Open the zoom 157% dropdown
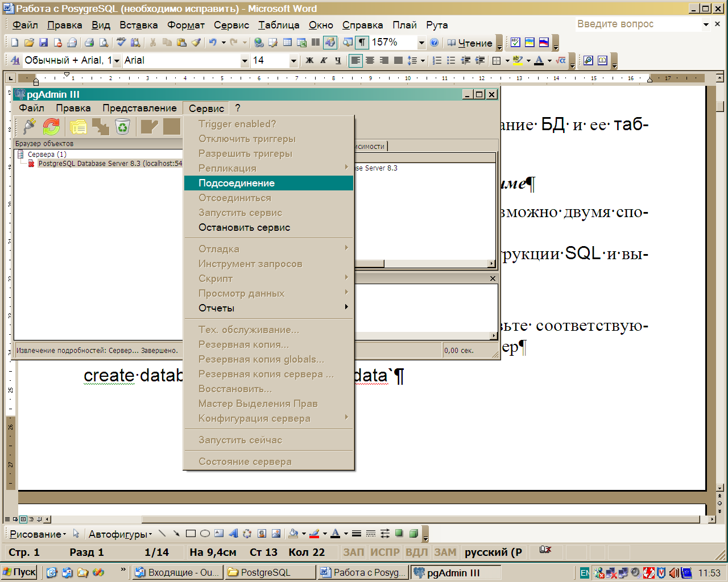728x582 pixels. coord(421,43)
